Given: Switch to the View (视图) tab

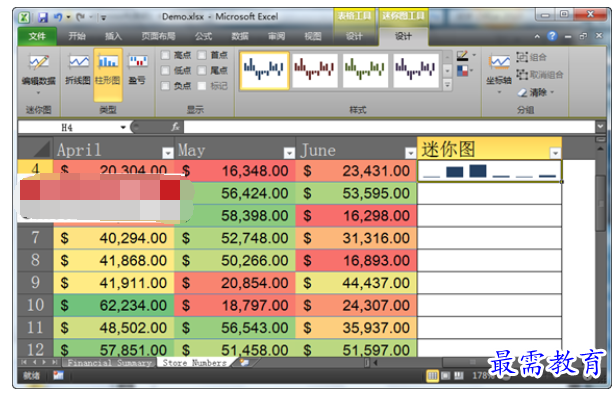Looking at the screenshot, I should tap(313, 36).
